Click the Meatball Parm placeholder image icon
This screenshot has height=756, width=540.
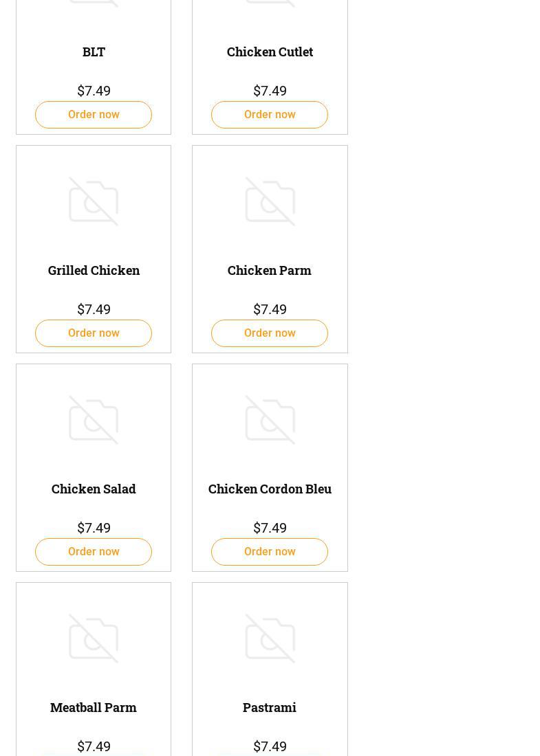94,638
